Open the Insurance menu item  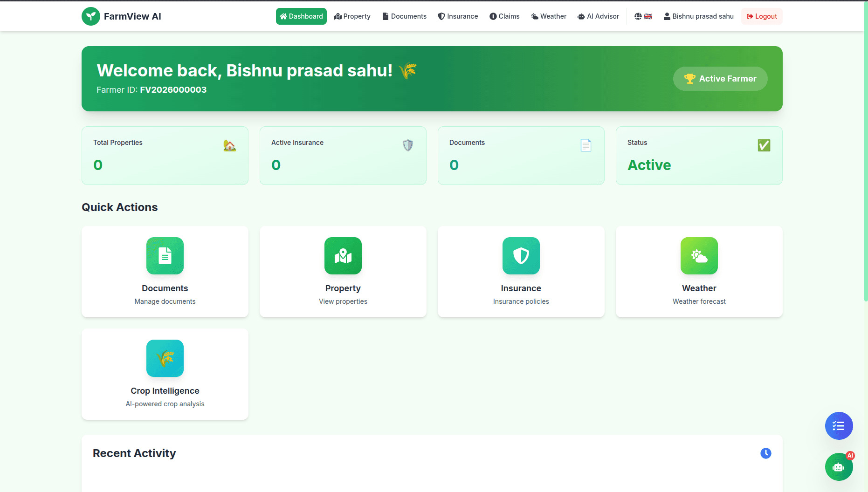[x=458, y=16]
